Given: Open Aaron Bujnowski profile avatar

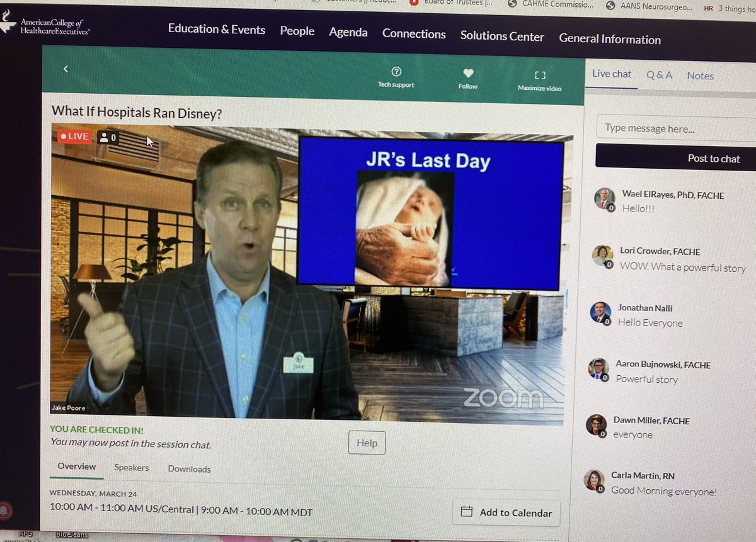Looking at the screenshot, I should 598,369.
